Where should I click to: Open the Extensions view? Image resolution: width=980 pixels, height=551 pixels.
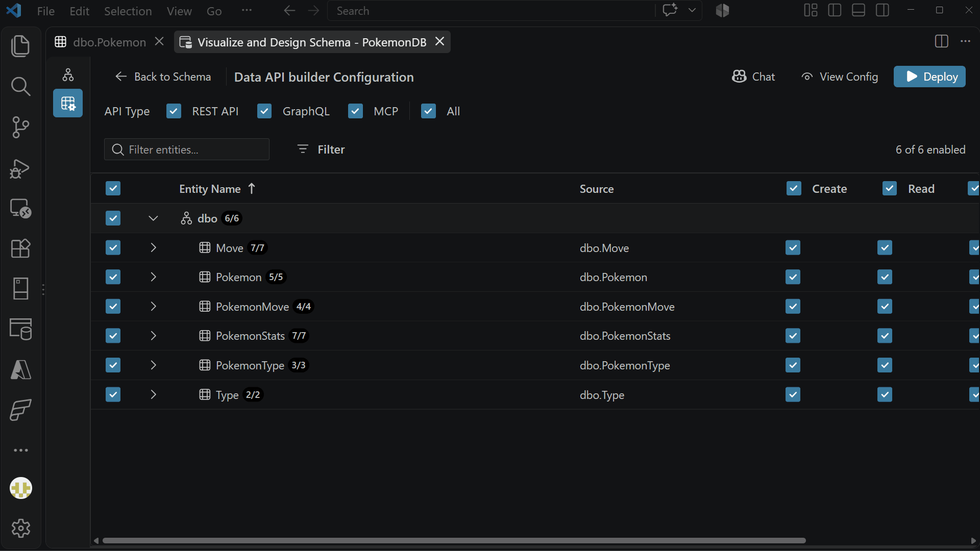(20, 248)
